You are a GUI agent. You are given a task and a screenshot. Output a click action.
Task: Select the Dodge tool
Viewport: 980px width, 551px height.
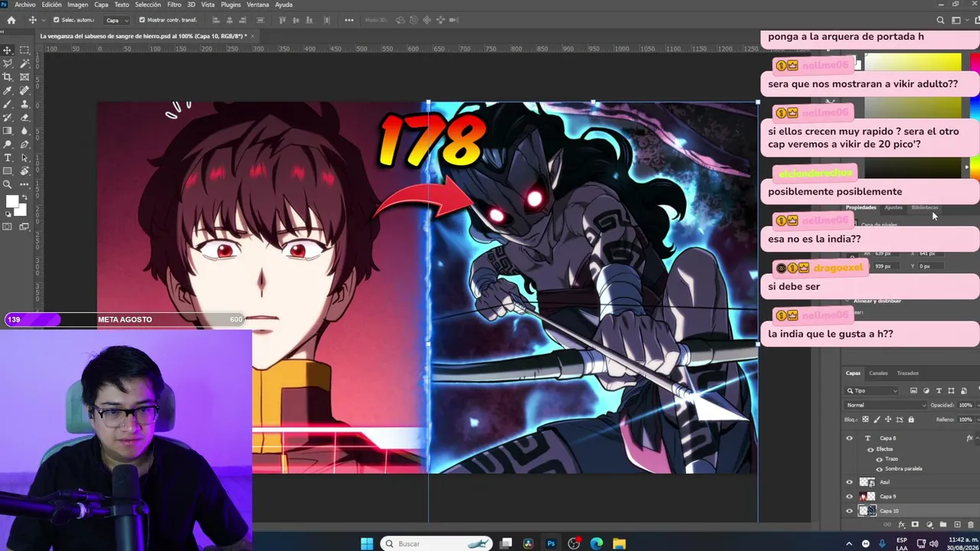coord(8,144)
